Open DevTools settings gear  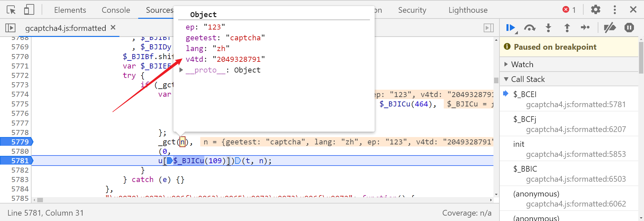click(x=596, y=10)
